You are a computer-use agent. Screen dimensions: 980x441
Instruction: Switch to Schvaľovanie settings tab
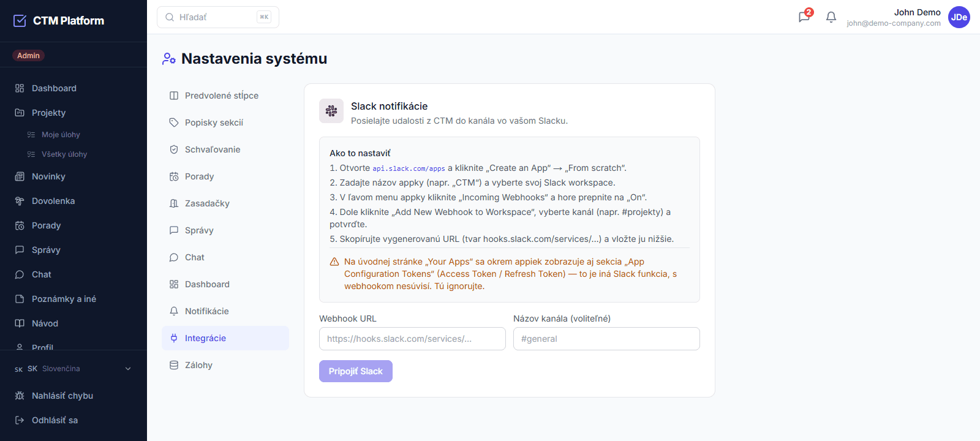tap(225, 149)
